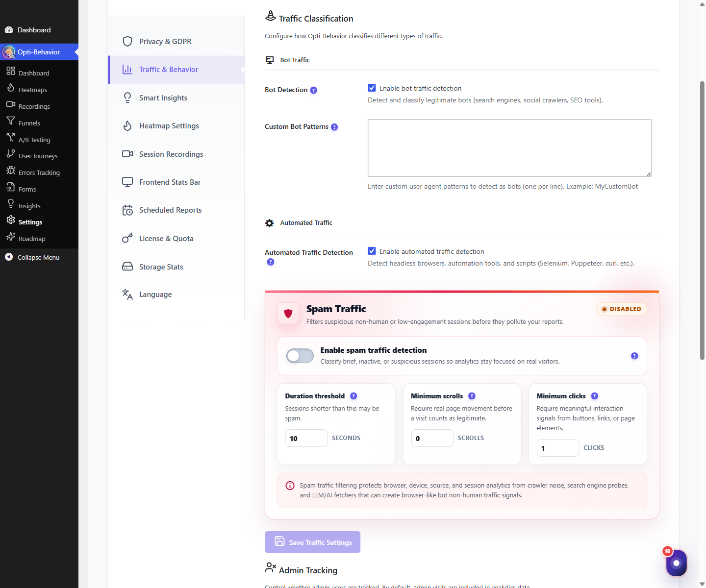Select Traffic & Behavior settings tab
This screenshot has width=706, height=588.
[176, 70]
